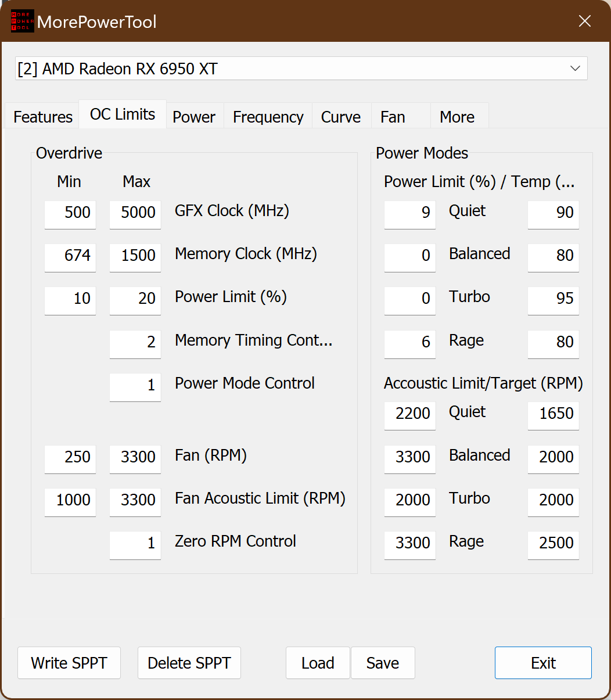Screen dimensions: 611x700
Task: Click the Delete SPPT button
Action: coord(189,663)
